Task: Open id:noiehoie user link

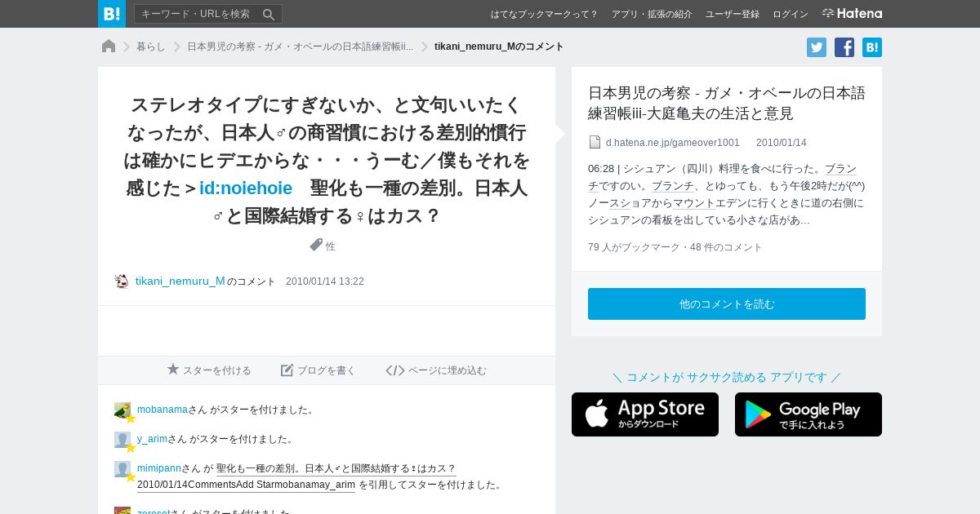Action: 246,188
